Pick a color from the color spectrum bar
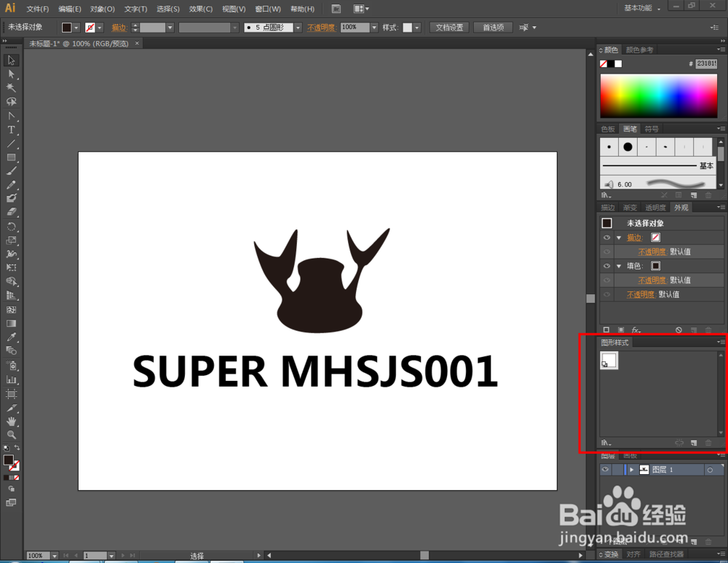The height and width of the screenshot is (563, 728). (x=658, y=95)
